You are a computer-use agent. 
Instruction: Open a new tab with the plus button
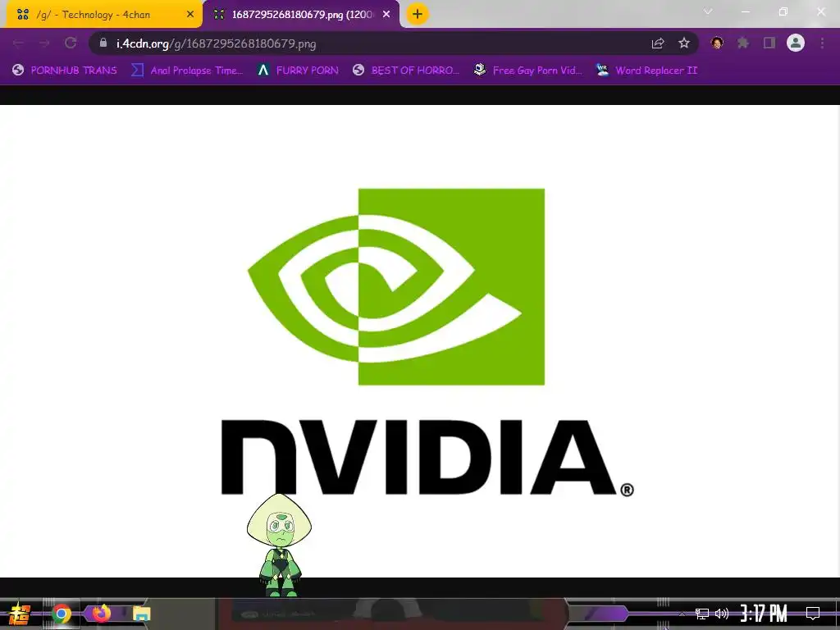point(418,14)
